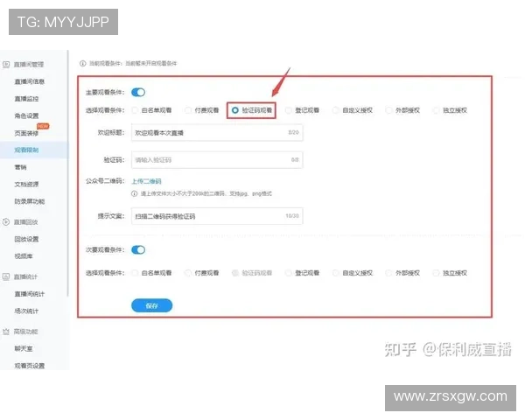
Task: Select 付费观看 in primary conditions
Action: (202, 110)
